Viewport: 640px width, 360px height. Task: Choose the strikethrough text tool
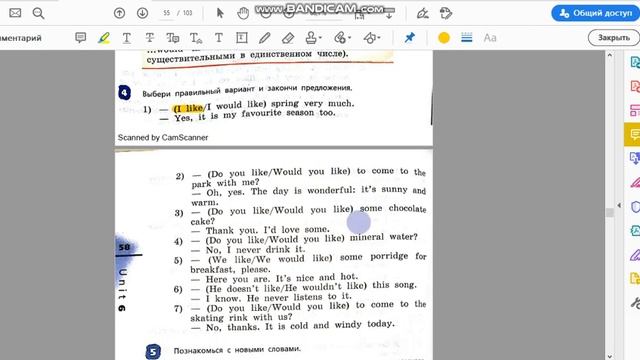[149, 38]
